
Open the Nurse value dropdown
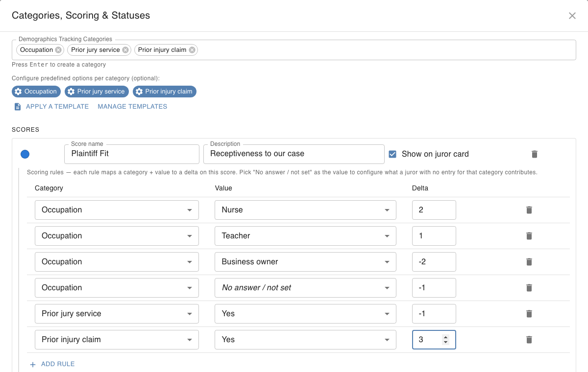click(x=305, y=210)
